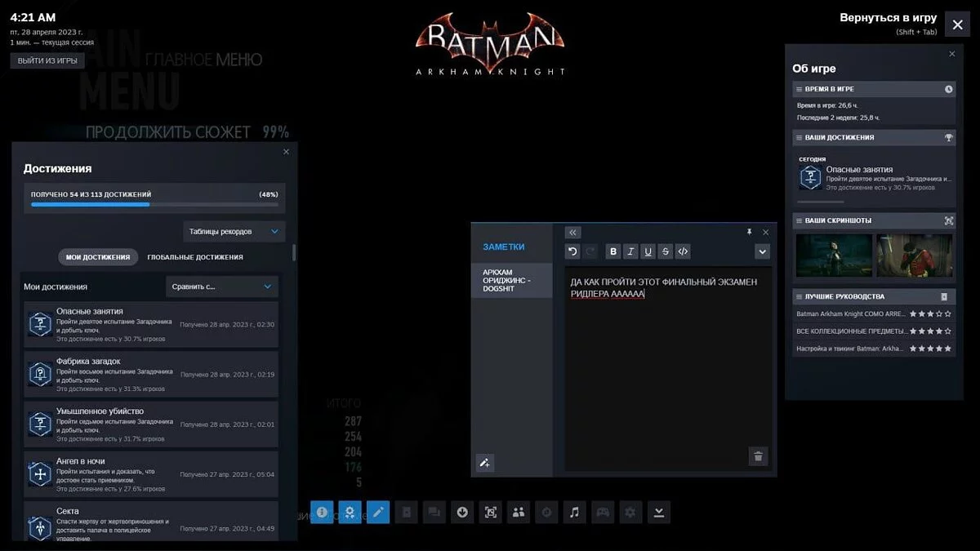Image resolution: width=980 pixels, height=551 pixels.
Task: Click the Выйти из игры button
Action: point(47,61)
